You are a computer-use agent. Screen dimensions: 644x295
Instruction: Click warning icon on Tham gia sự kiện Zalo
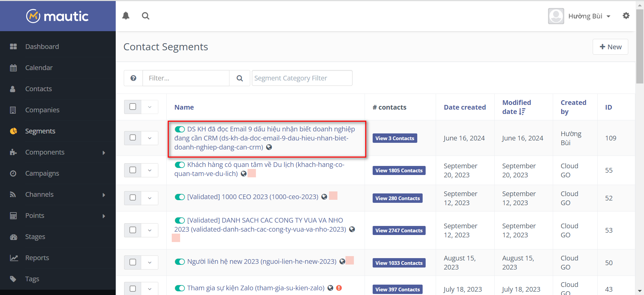(339, 288)
